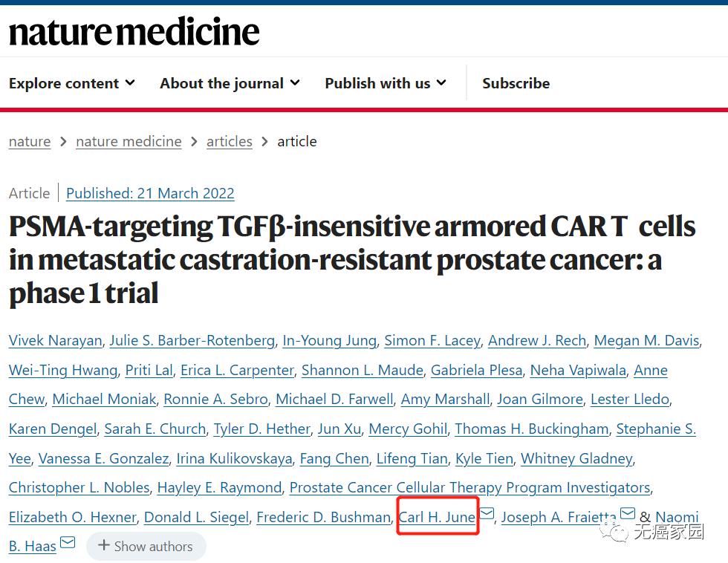Open the nature medicine breadcrumb link

click(129, 141)
